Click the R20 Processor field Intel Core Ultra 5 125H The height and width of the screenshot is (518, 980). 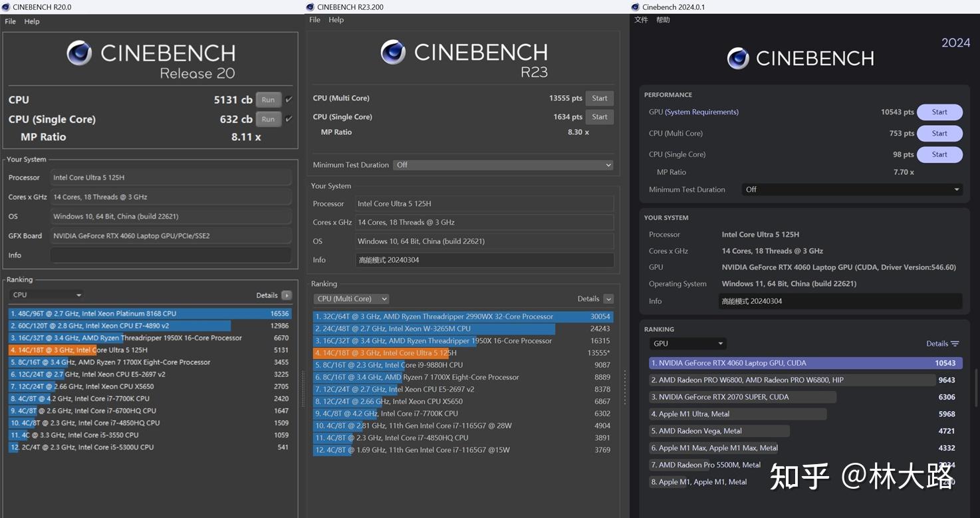[171, 178]
